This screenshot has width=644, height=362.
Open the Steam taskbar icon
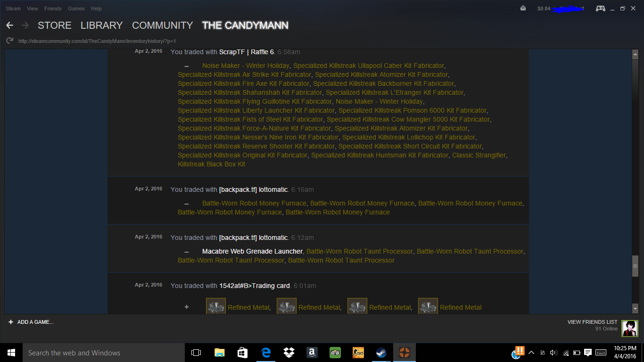tap(381, 353)
